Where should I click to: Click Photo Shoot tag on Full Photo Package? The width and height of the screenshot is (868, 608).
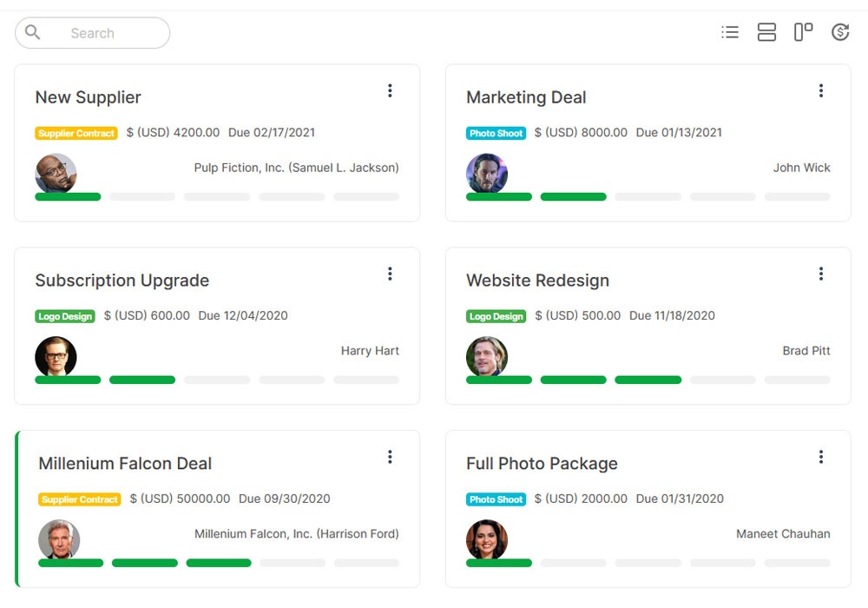click(x=496, y=499)
